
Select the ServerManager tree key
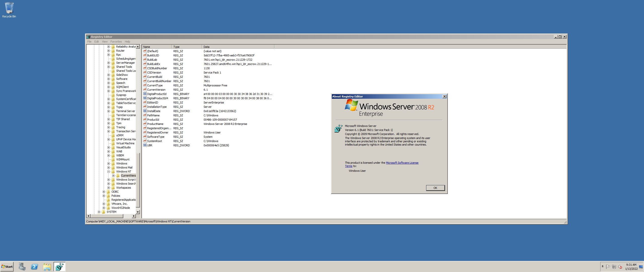point(125,63)
